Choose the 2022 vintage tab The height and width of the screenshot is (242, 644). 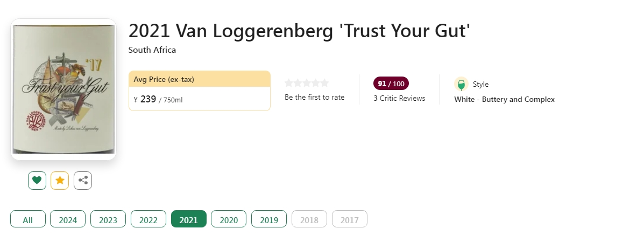coord(148,219)
